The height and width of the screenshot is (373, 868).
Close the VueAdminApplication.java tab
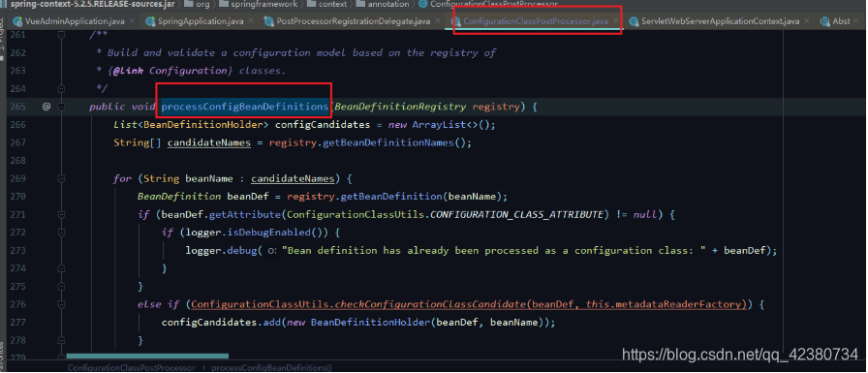click(x=132, y=21)
